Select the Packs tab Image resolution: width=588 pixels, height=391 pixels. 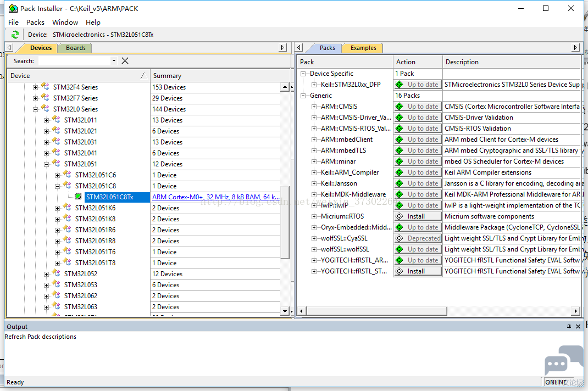(x=327, y=48)
